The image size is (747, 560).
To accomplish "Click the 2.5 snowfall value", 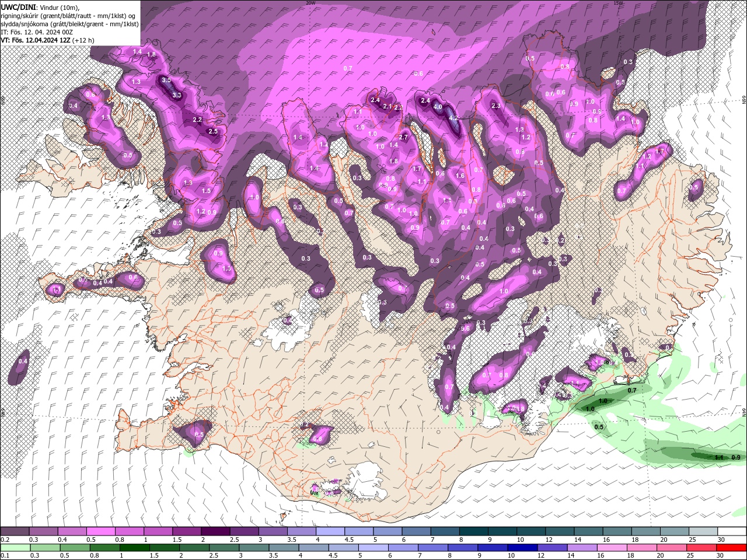I will (x=213, y=131).
